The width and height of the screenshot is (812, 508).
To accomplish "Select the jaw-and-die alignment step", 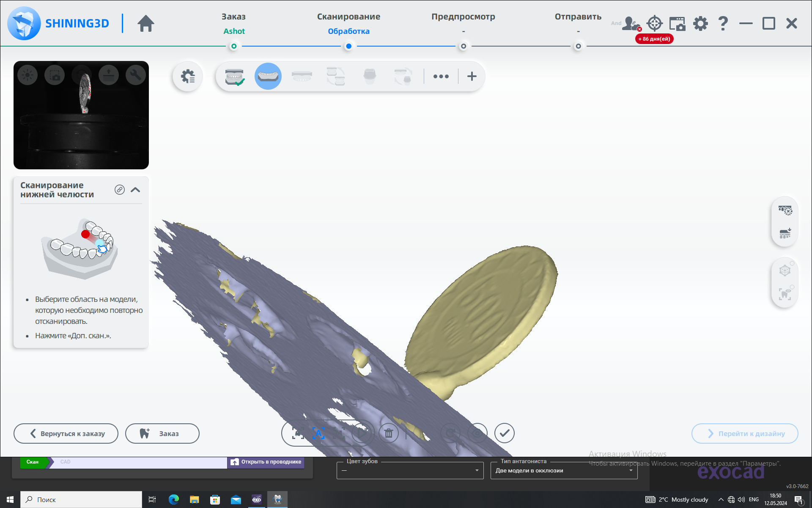I will tap(403, 77).
